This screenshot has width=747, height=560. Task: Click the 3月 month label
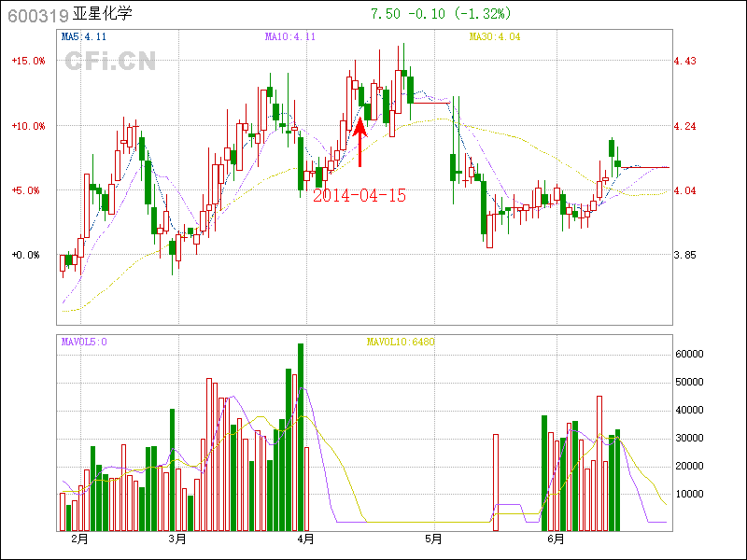tap(177, 539)
